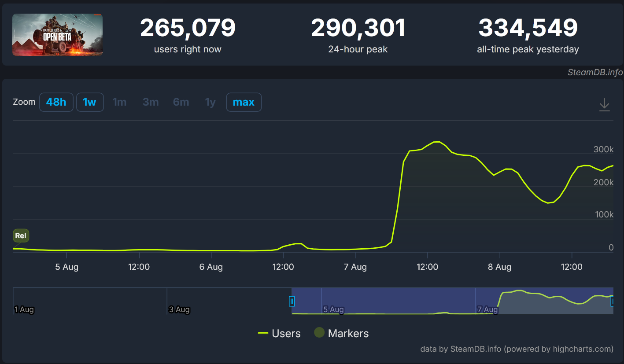Image resolution: width=624 pixels, height=364 pixels.
Task: Click the 290,301 24-hour peak value
Action: pyautogui.click(x=358, y=28)
